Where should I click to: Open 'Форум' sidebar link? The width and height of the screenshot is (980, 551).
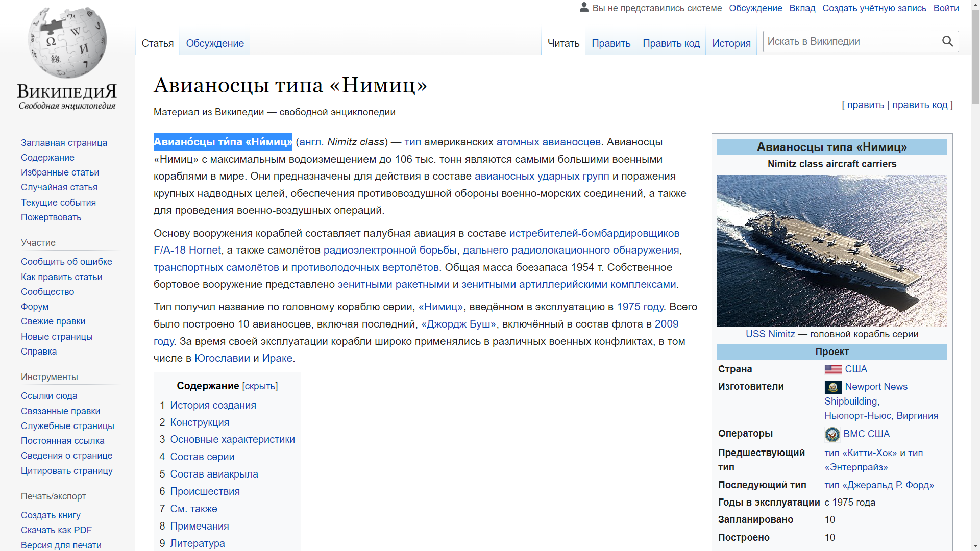pyautogui.click(x=35, y=307)
